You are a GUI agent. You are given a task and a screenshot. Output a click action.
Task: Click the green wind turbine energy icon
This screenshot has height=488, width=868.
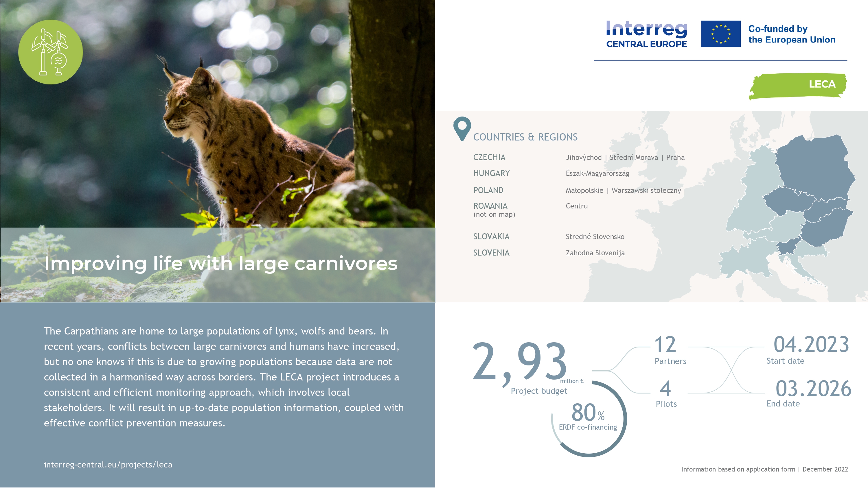[51, 52]
